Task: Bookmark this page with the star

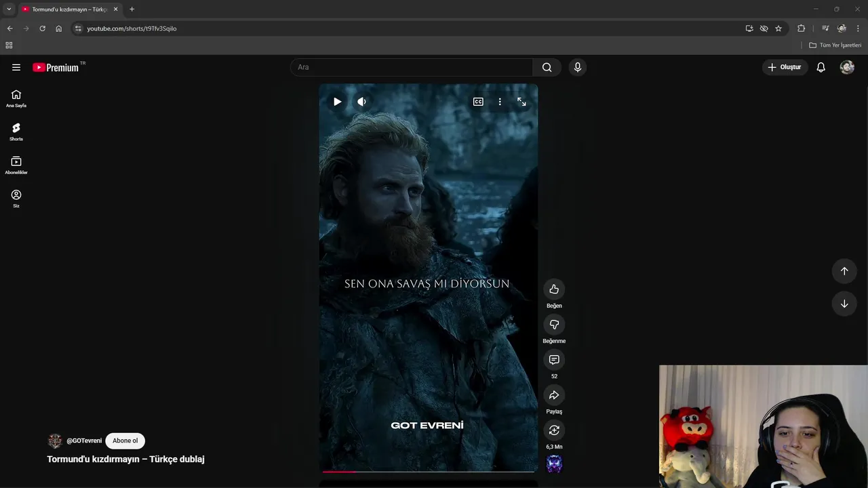Action: (778, 28)
